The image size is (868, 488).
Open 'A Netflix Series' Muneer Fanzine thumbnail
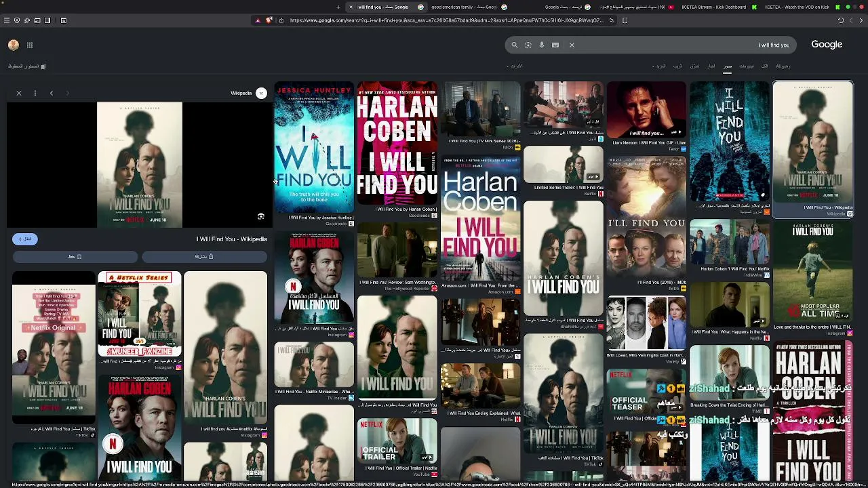[139, 314]
